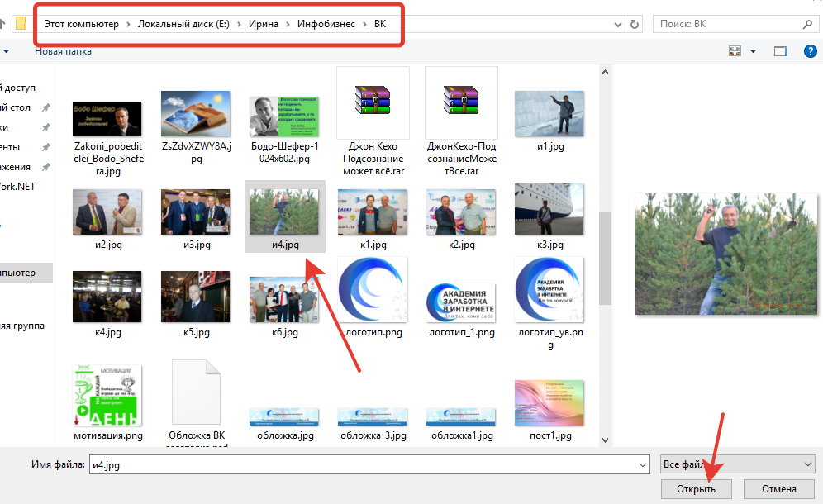Screen dimensions: 823x504
Task: Select the логотип.png file
Action: [x=372, y=290]
